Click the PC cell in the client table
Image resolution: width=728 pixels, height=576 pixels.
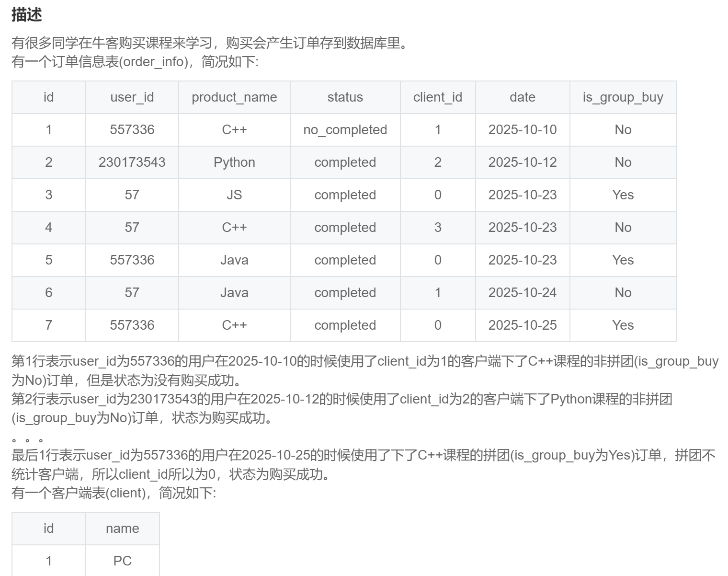pos(123,561)
